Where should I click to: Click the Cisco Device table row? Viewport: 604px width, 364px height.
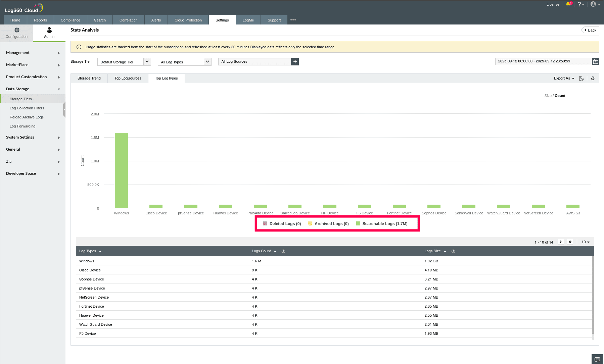(334, 270)
